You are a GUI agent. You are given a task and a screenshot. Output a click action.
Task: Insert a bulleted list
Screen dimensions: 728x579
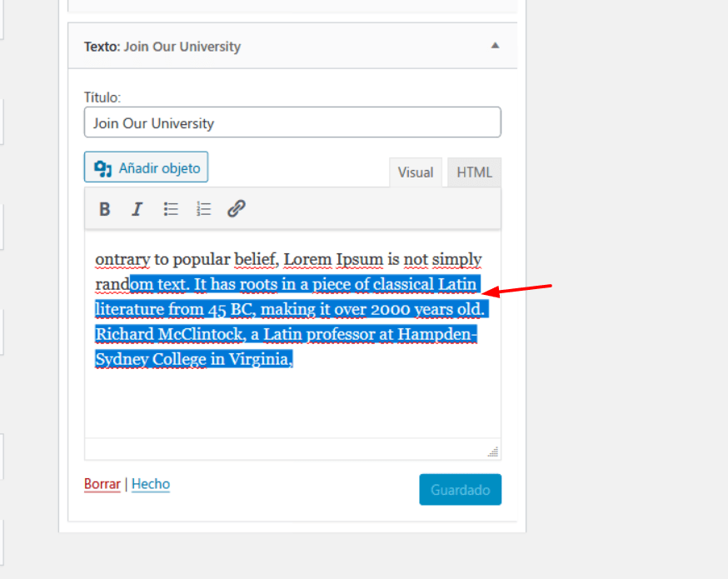(171, 209)
